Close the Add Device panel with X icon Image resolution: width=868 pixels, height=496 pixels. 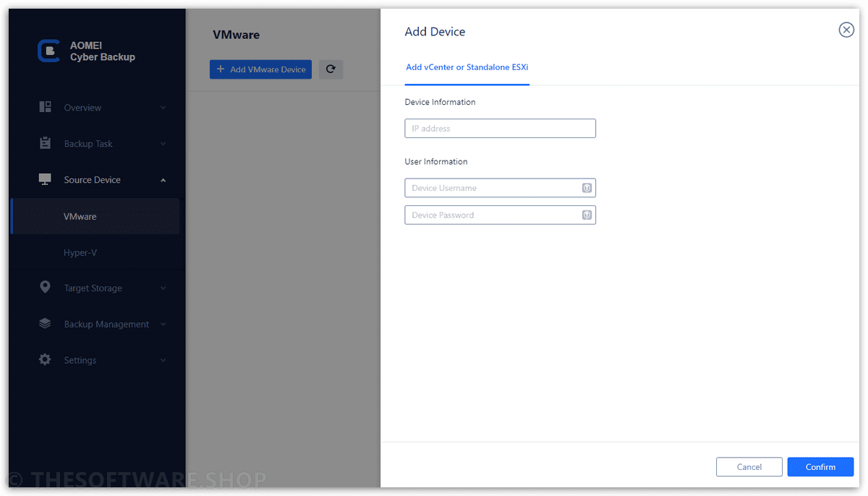point(846,30)
